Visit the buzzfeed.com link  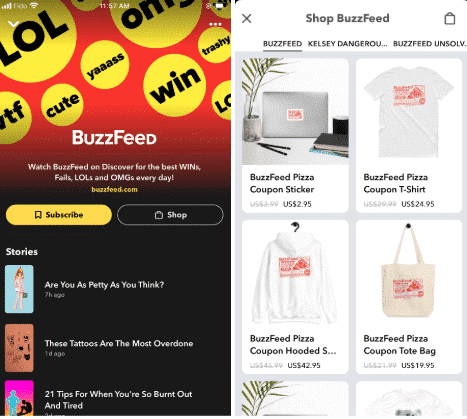(114, 189)
